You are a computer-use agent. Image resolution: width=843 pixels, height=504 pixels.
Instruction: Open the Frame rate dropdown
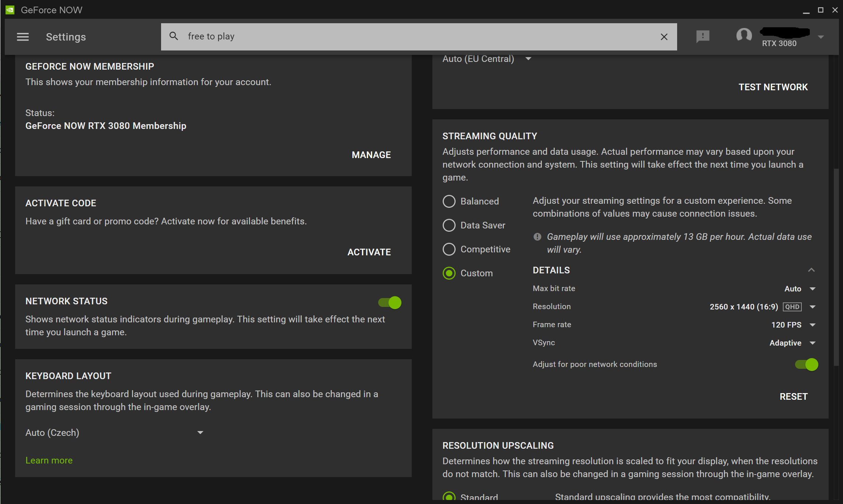coord(794,325)
